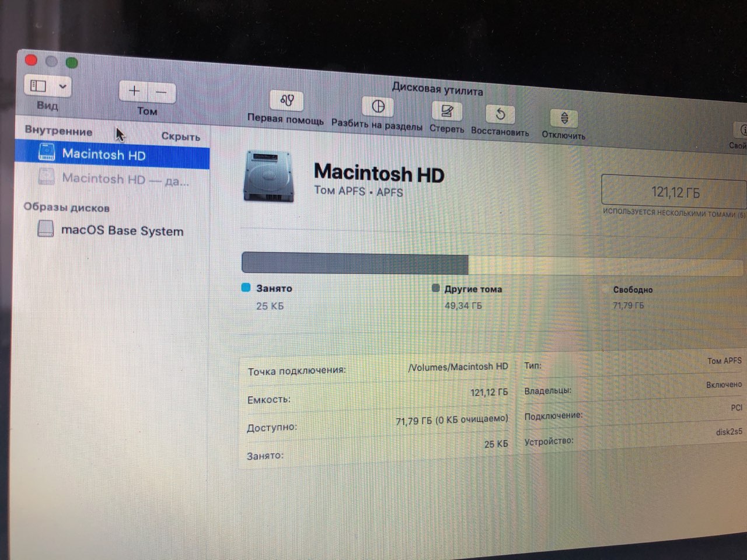Click the 121,12 ГБ capacity box

pos(674,191)
